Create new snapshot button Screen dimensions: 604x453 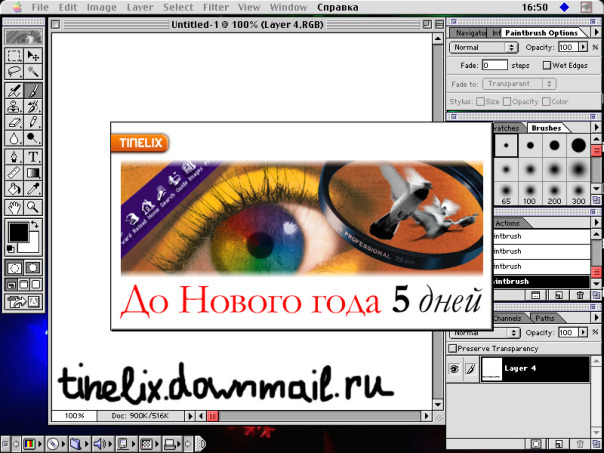coord(558,295)
